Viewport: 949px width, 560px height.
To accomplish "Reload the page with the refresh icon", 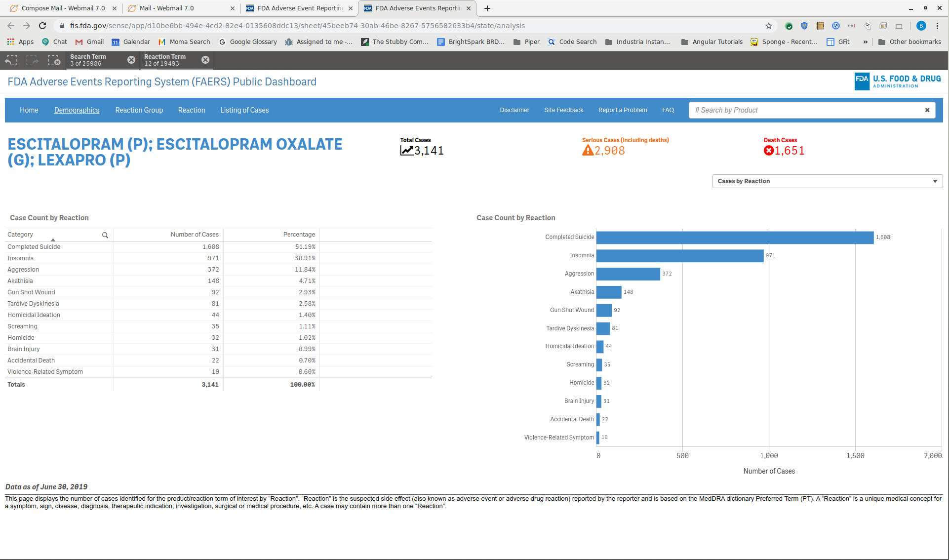I will pyautogui.click(x=42, y=26).
